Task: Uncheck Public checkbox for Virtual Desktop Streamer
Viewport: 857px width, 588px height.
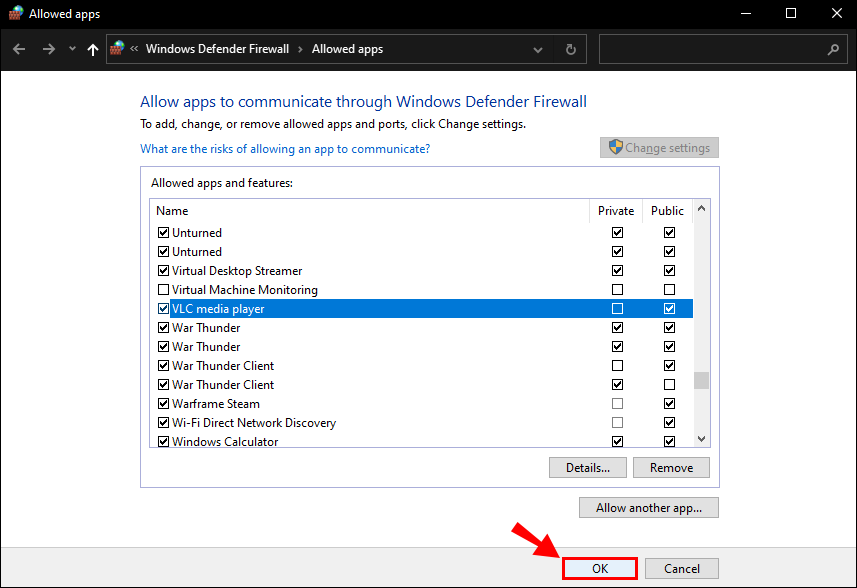Action: point(669,271)
